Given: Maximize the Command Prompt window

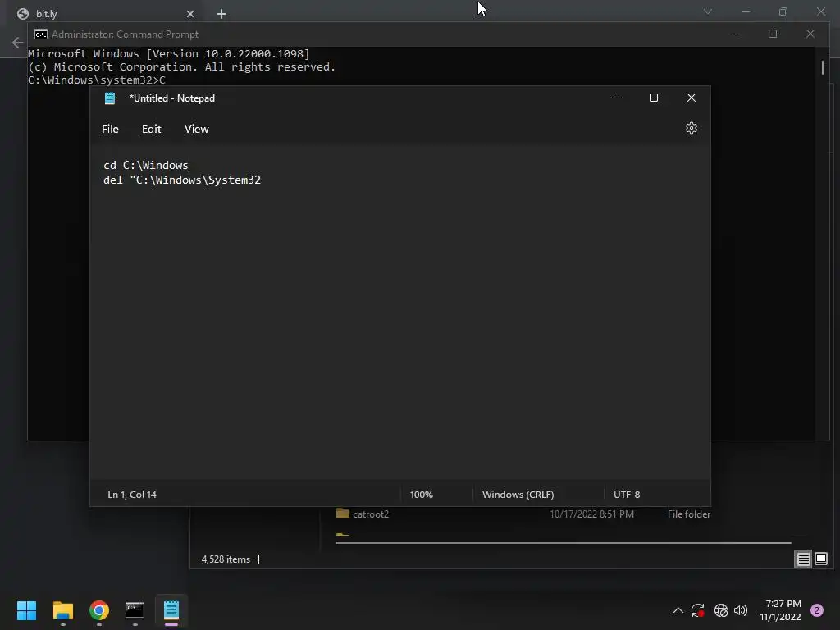Looking at the screenshot, I should 773,34.
